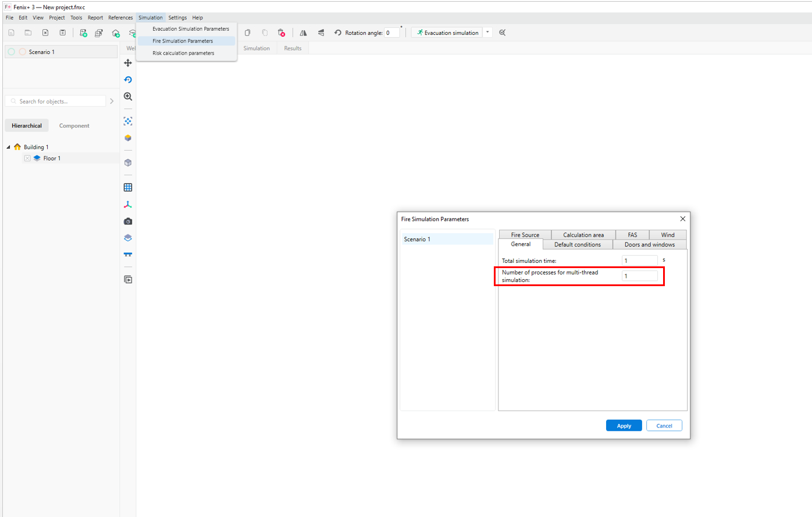
Task: Select the pan/move view tool
Action: [x=128, y=63]
